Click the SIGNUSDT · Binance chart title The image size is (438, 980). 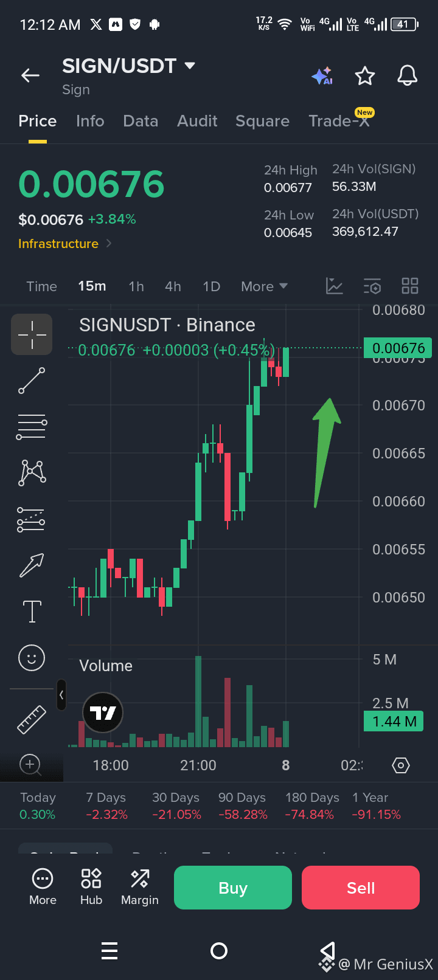(x=167, y=325)
